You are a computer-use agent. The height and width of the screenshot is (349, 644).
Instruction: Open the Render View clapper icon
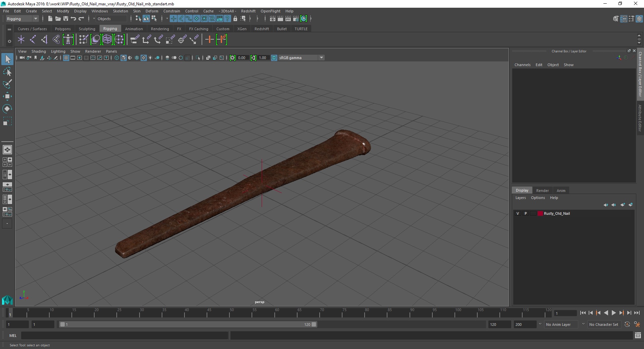click(x=273, y=19)
